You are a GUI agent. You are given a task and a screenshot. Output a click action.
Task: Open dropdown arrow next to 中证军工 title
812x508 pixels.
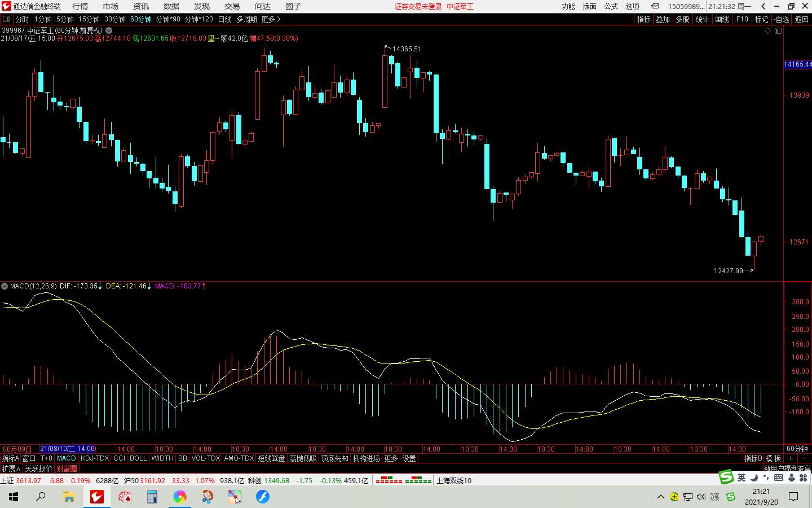109,30
